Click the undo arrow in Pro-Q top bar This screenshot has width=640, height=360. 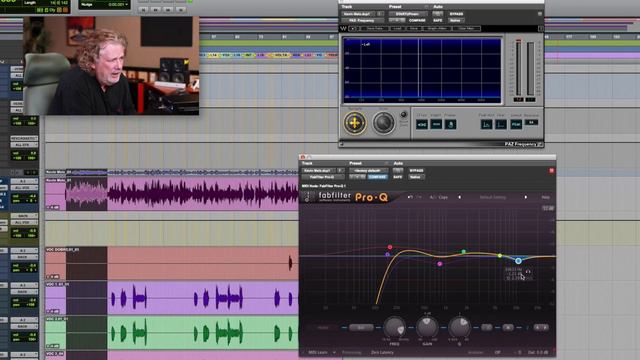click(409, 198)
